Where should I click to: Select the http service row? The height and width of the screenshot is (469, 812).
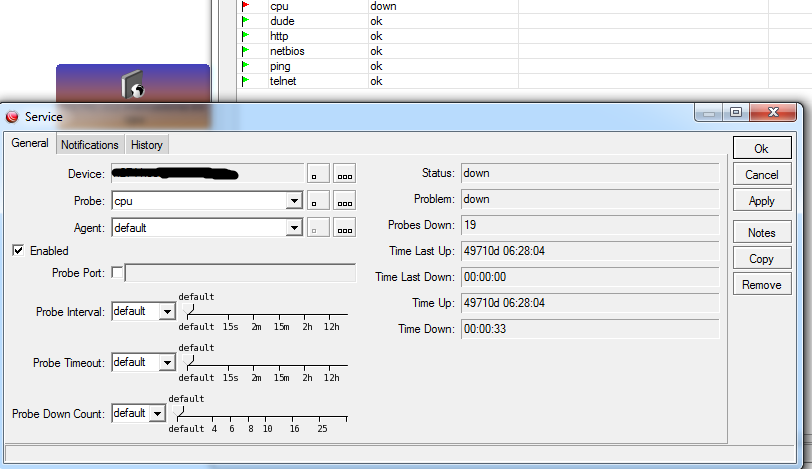click(x=525, y=36)
